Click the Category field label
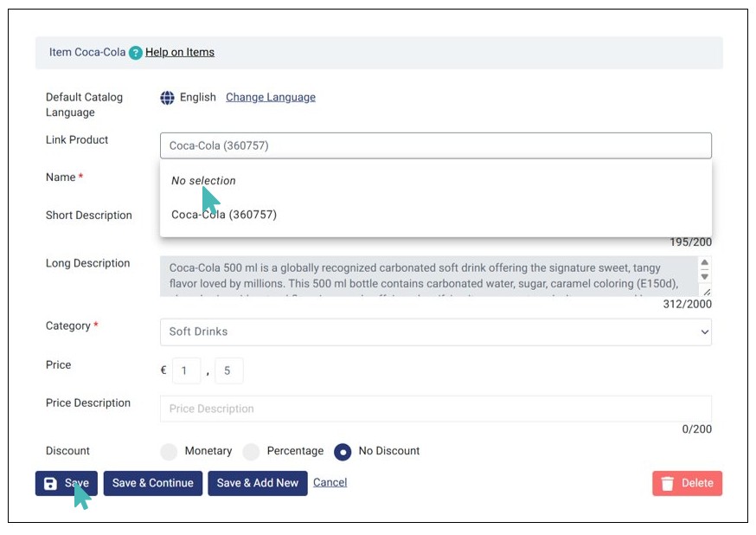The image size is (756, 535). pyautogui.click(x=72, y=326)
